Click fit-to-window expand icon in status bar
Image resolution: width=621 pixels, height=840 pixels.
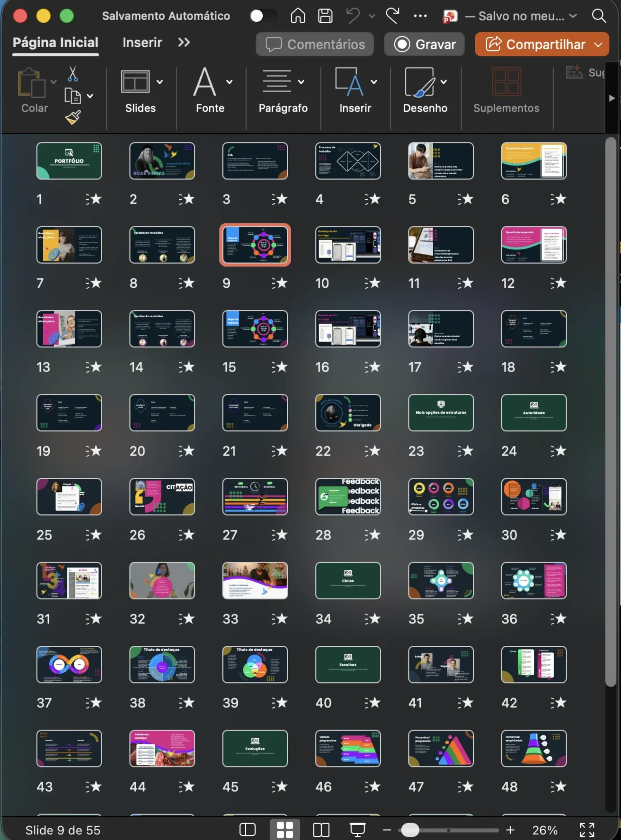coord(587,830)
